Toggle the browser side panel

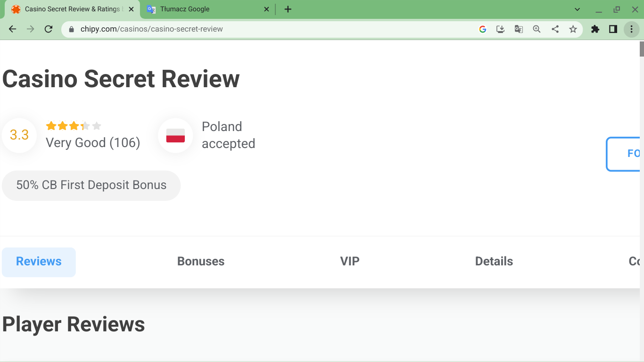point(613,29)
